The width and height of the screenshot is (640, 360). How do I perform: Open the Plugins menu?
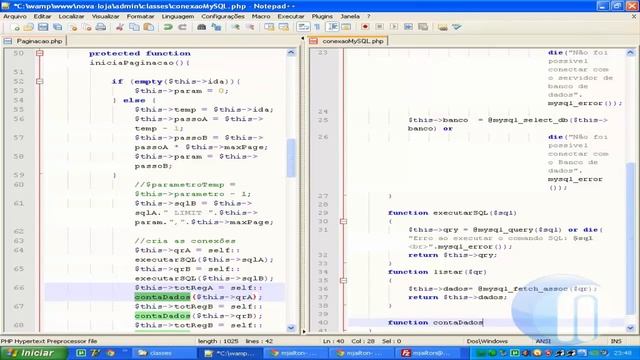click(322, 16)
